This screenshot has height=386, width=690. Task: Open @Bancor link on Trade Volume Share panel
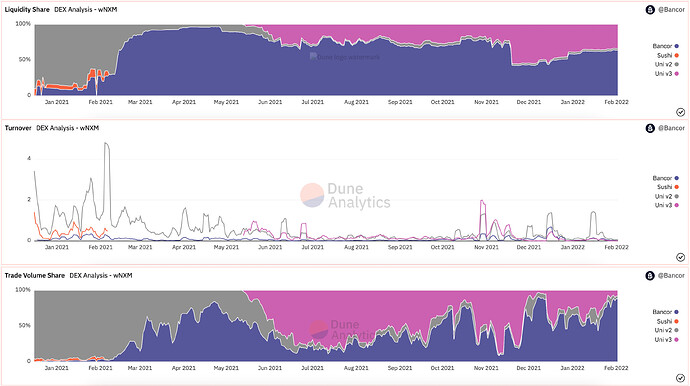point(672,276)
